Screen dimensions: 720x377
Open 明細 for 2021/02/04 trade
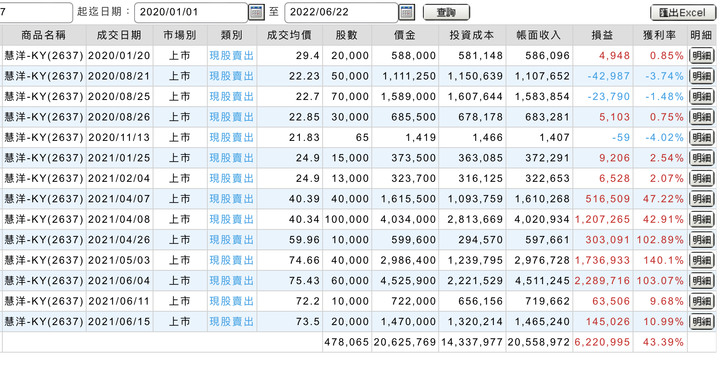pos(702,178)
